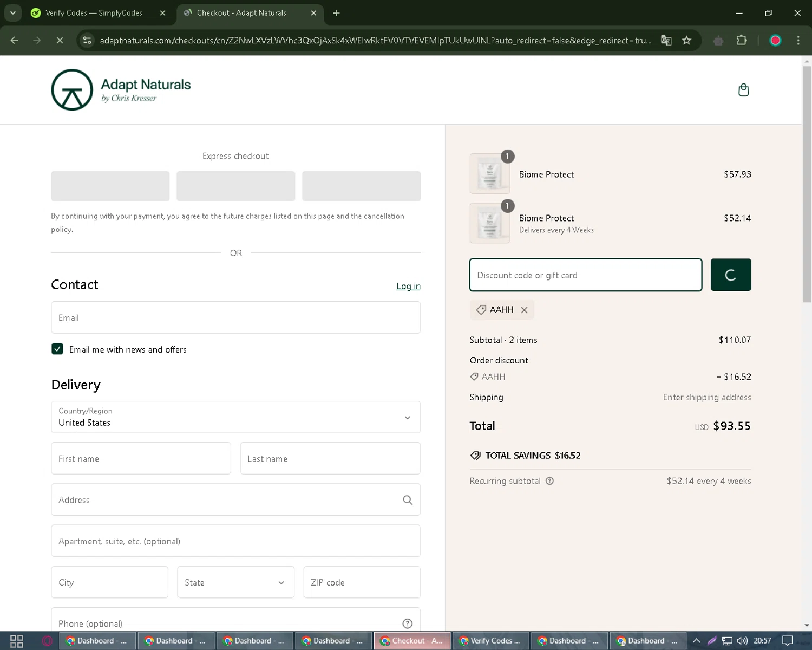Click the Total amount $93.55

(x=732, y=426)
